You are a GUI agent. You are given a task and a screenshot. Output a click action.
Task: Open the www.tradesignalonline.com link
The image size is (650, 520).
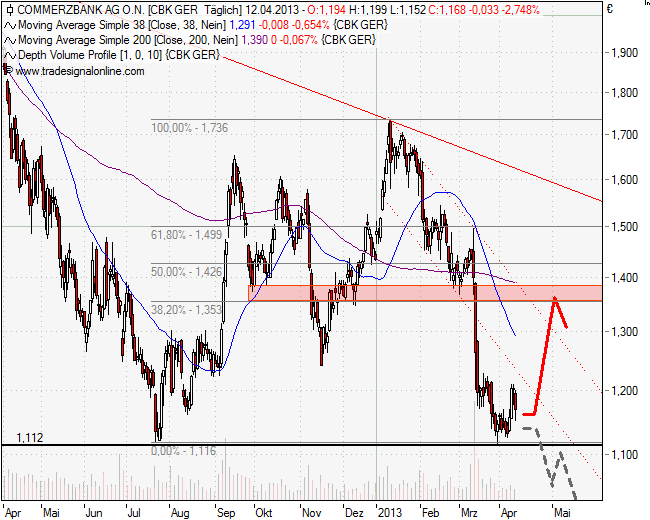click(80, 71)
